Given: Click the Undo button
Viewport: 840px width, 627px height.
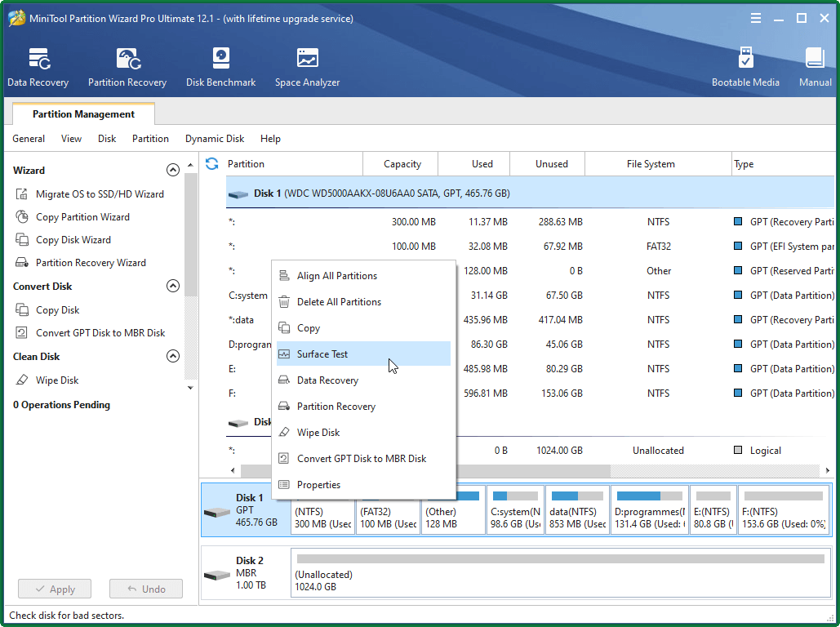Looking at the screenshot, I should click(x=145, y=589).
